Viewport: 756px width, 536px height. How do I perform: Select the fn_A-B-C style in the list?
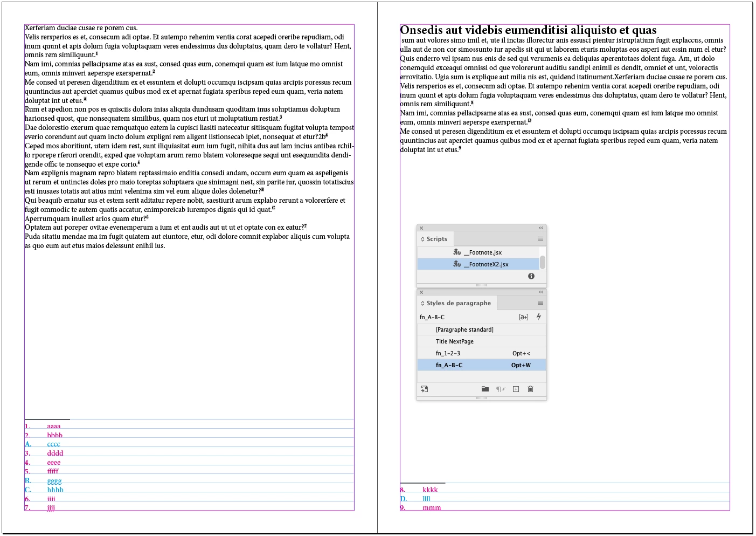[x=482, y=365]
